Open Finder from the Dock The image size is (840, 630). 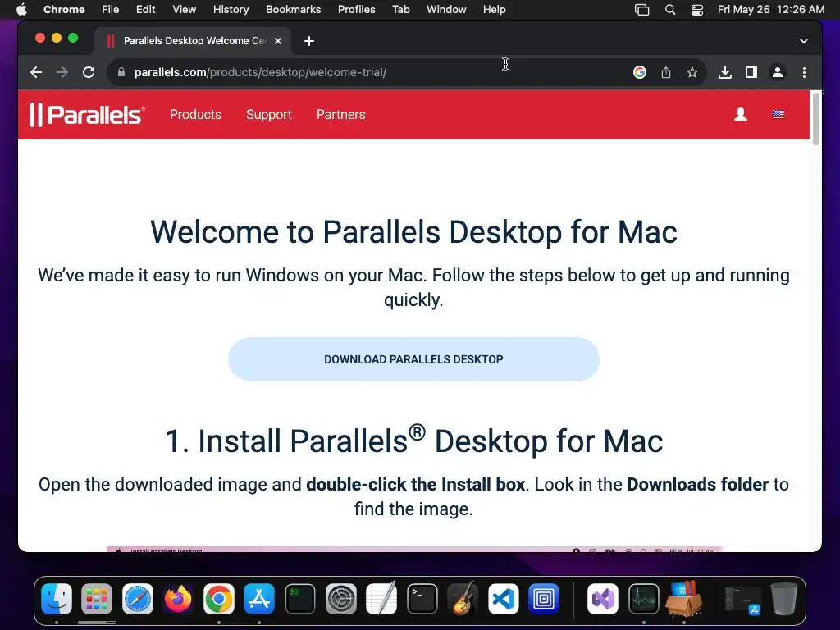(x=57, y=599)
